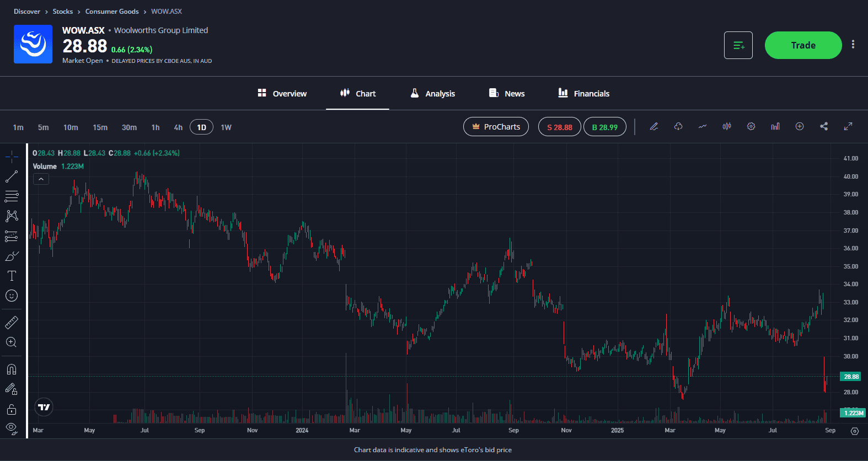Toggle lock all drawings
Viewport: 868px width, 461px height.
point(12,409)
